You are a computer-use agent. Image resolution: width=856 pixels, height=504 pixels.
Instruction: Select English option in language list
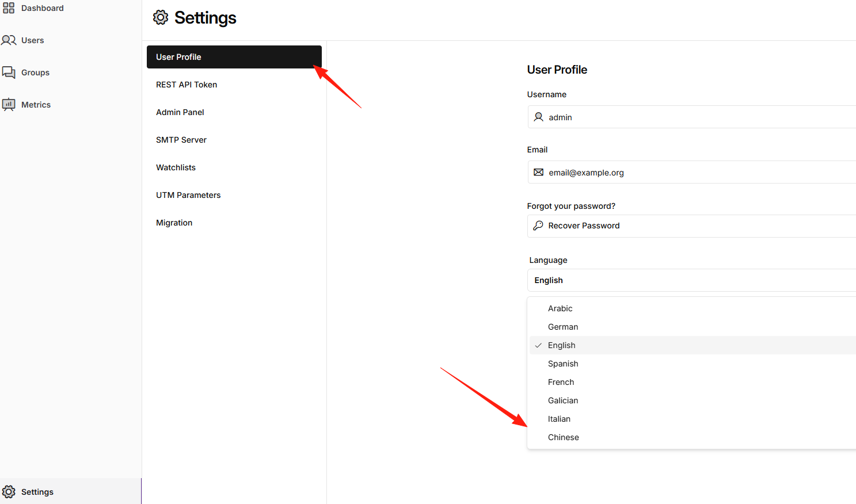[x=693, y=345]
